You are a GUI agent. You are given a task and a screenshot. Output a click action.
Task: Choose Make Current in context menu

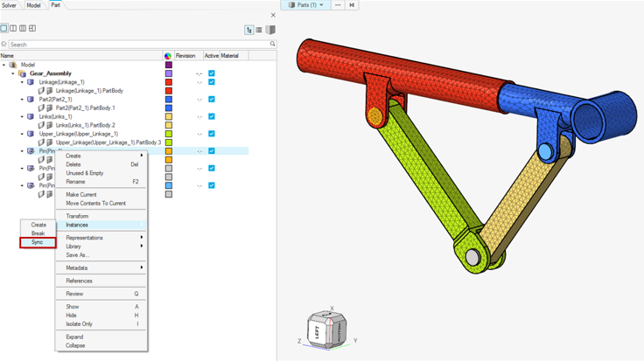point(101,194)
